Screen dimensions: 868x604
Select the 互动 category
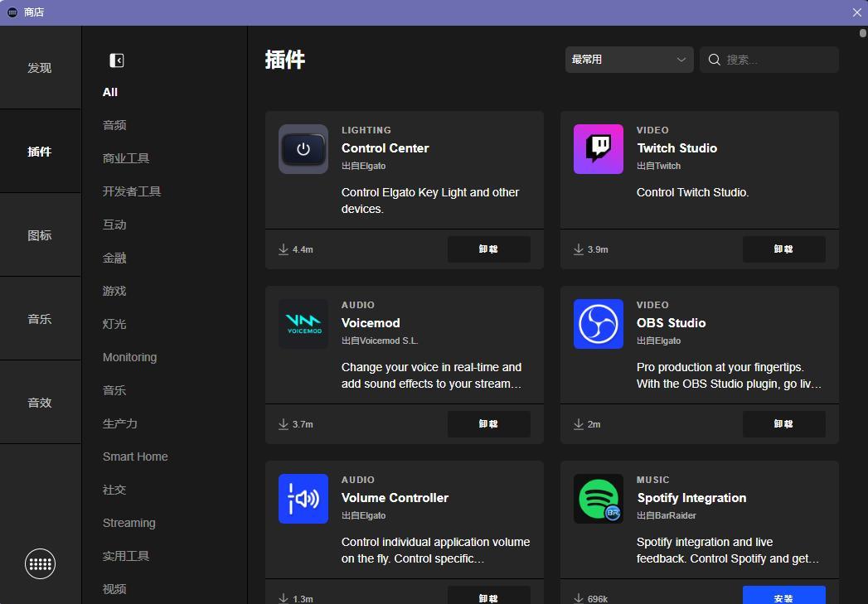[114, 225]
